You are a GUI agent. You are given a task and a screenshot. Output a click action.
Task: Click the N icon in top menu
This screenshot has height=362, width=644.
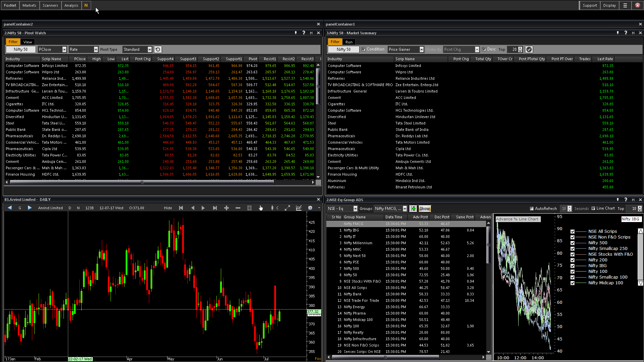[86, 5]
